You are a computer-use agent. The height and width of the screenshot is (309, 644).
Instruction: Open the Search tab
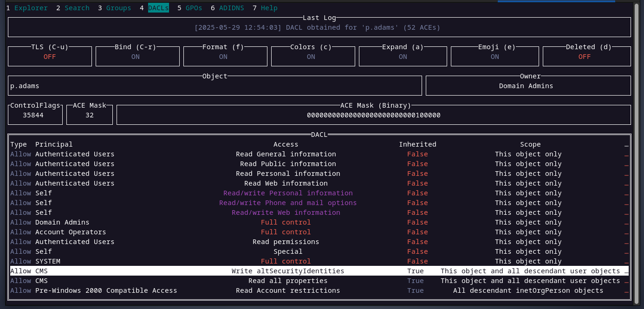[x=77, y=8]
